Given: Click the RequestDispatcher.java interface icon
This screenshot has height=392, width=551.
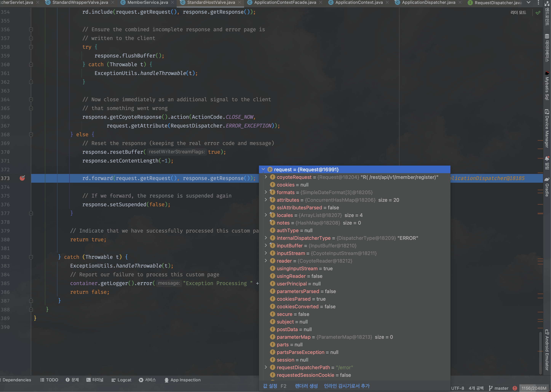Looking at the screenshot, I should [470, 3].
